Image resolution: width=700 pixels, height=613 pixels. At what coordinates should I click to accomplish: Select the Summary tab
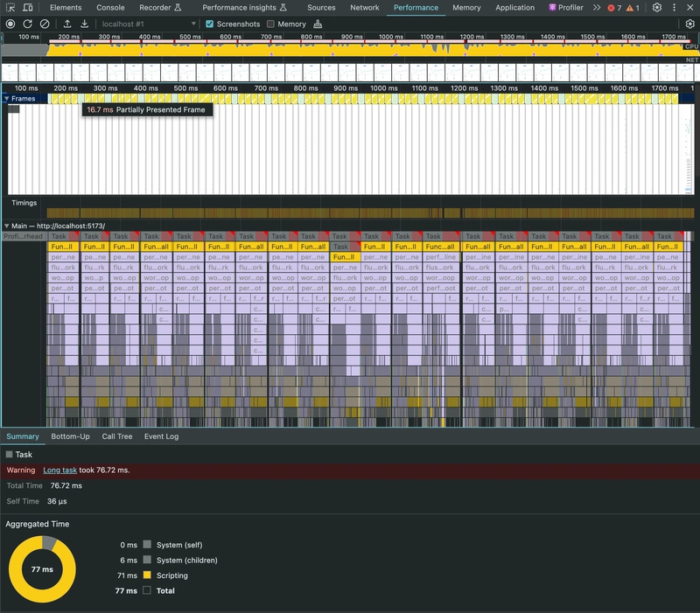(23, 436)
